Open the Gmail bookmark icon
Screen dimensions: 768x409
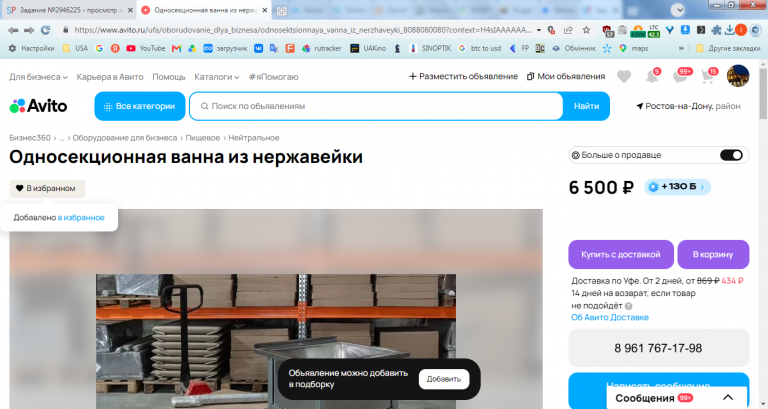pos(176,48)
